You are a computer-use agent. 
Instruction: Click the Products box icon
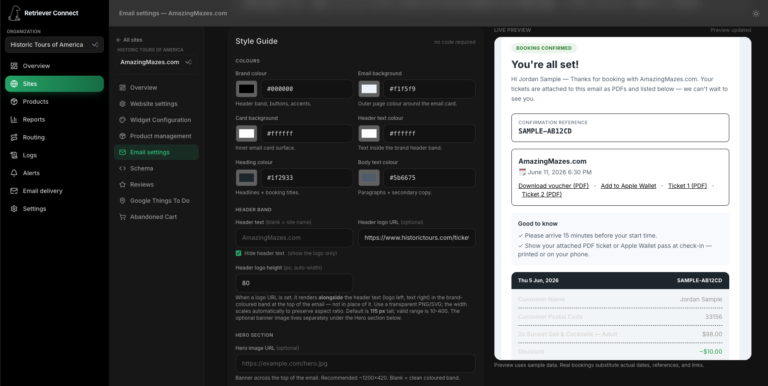14,101
